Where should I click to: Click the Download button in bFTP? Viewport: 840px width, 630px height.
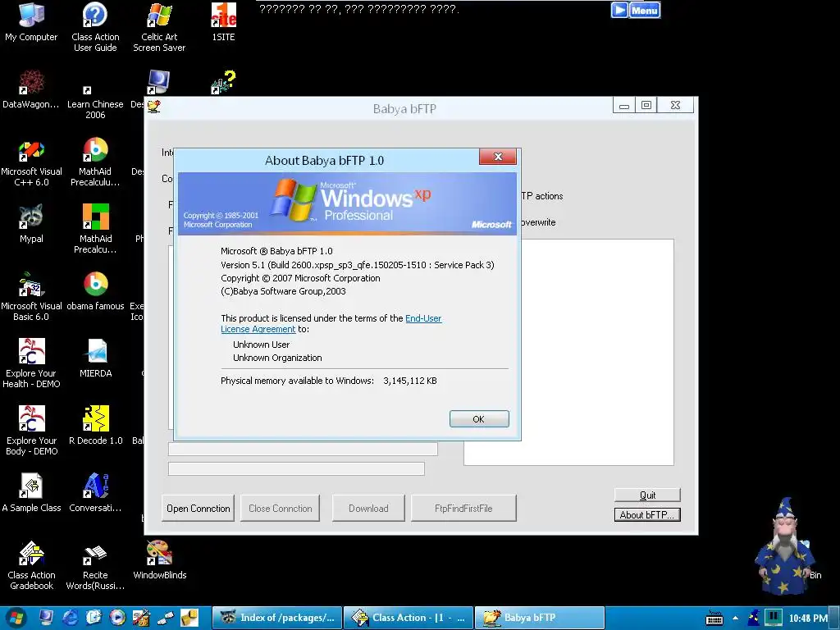(368, 508)
